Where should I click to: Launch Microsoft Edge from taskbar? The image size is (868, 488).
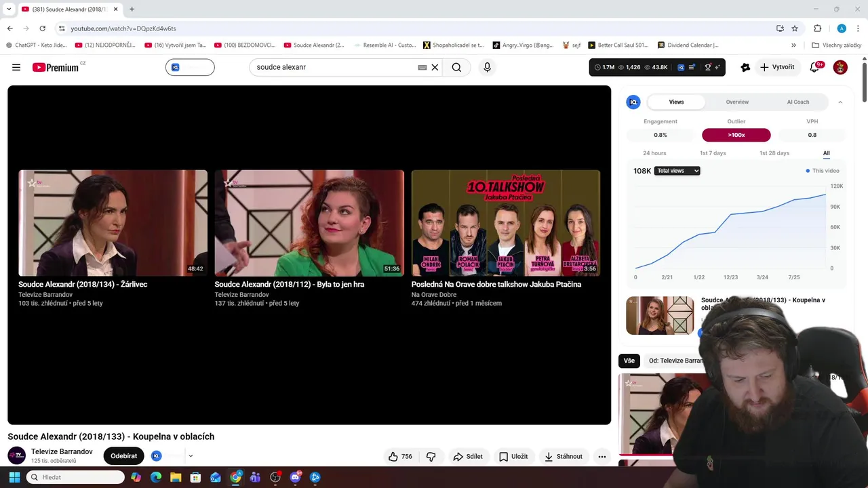coord(156,477)
